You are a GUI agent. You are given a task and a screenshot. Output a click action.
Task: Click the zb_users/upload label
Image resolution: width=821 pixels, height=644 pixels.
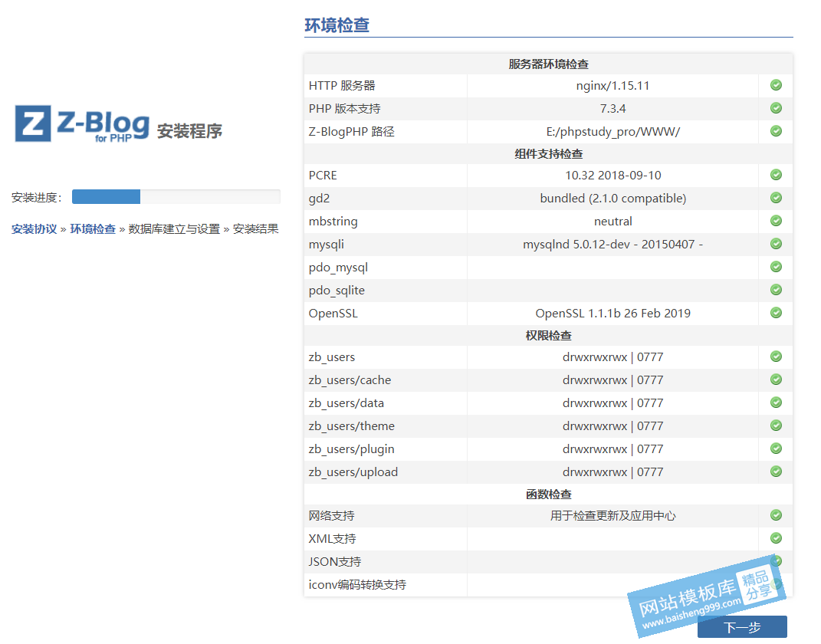click(353, 472)
